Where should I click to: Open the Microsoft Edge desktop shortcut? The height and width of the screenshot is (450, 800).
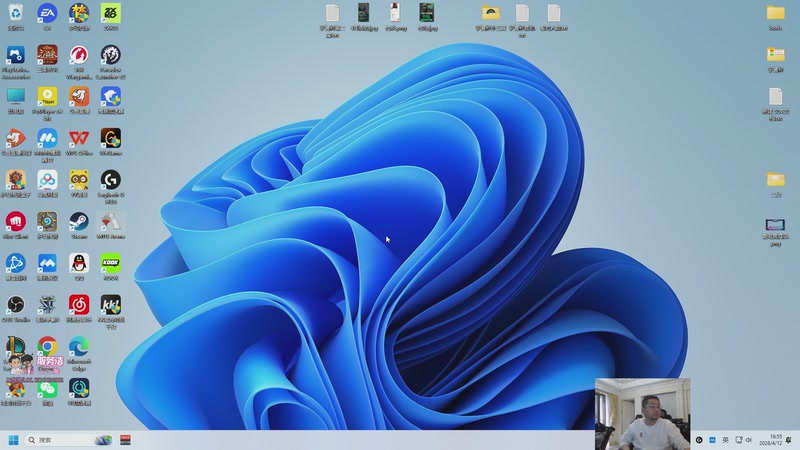[x=79, y=347]
